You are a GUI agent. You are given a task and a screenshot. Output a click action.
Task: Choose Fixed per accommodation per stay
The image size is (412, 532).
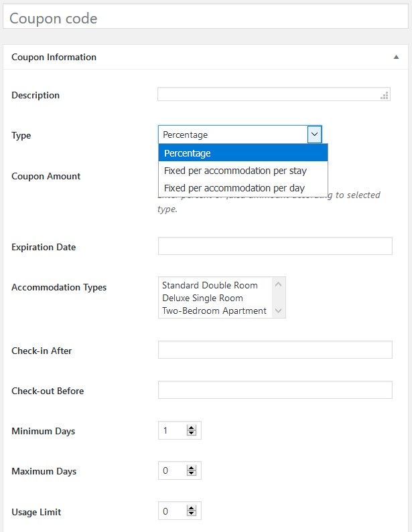click(x=243, y=171)
